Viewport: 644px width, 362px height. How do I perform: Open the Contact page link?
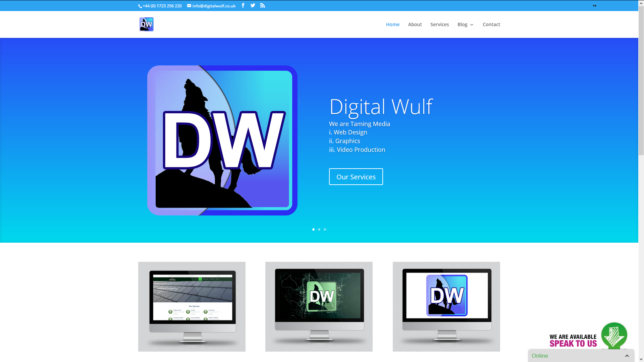pyautogui.click(x=491, y=24)
